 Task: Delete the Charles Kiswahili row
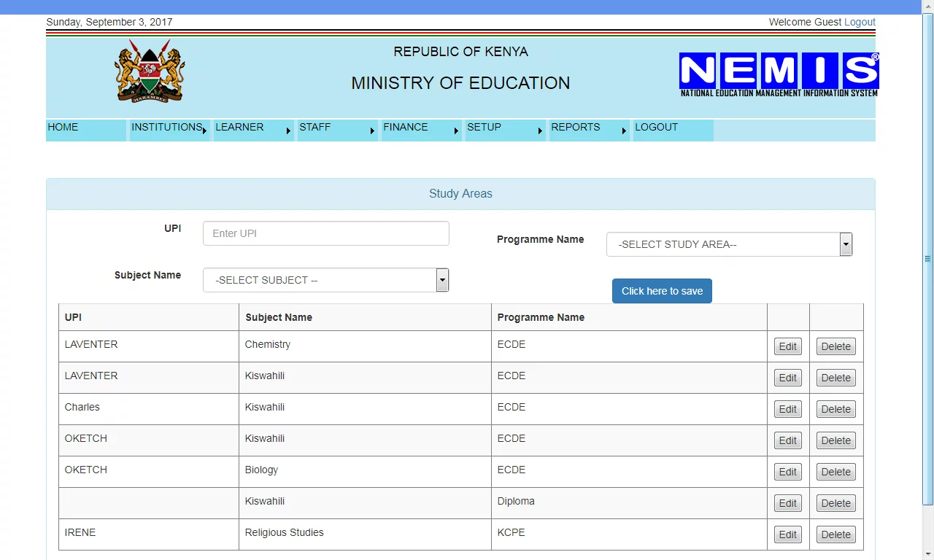click(835, 409)
